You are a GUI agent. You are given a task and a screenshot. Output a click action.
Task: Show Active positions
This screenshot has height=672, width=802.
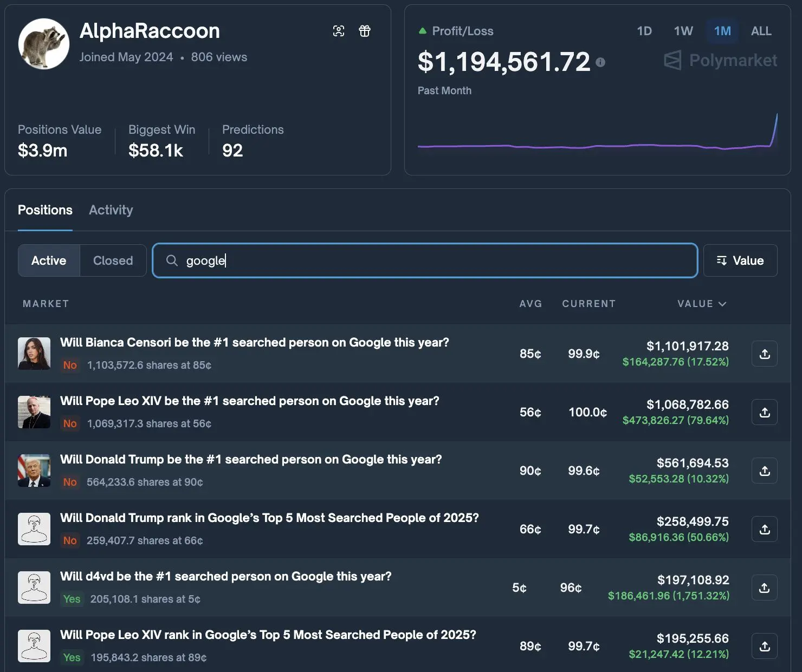(x=49, y=260)
